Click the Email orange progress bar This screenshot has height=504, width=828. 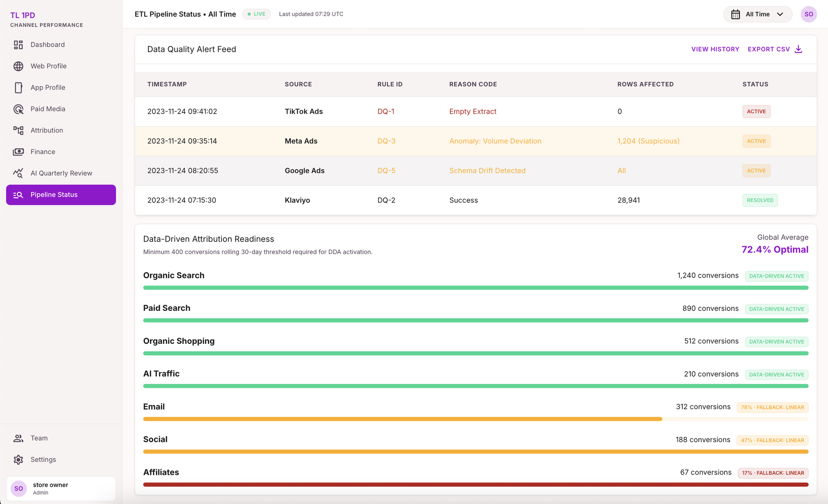[x=402, y=419]
